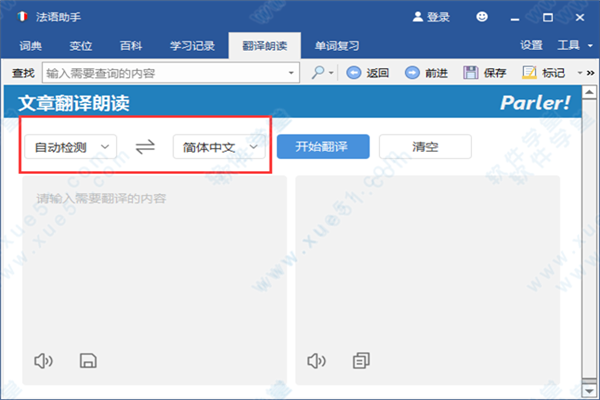Open the 简体中文 target language dropdown
Viewport: 600px width, 400px height.
[219, 147]
